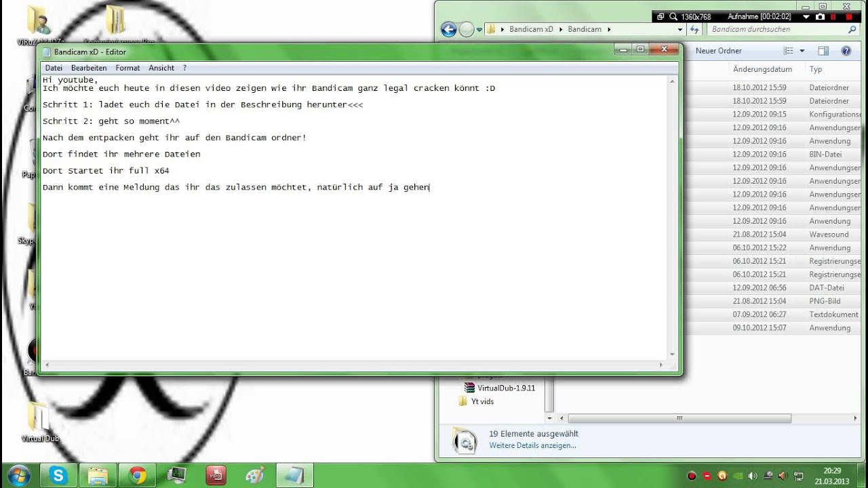The image size is (868, 488).
Task: Open Windows Explorer taskbar button
Action: tap(98, 475)
